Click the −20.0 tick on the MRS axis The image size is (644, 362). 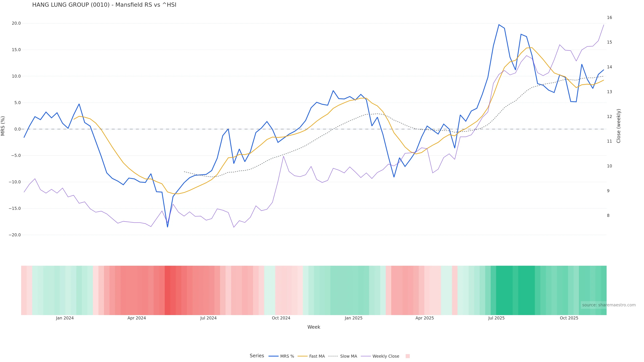pos(15,235)
